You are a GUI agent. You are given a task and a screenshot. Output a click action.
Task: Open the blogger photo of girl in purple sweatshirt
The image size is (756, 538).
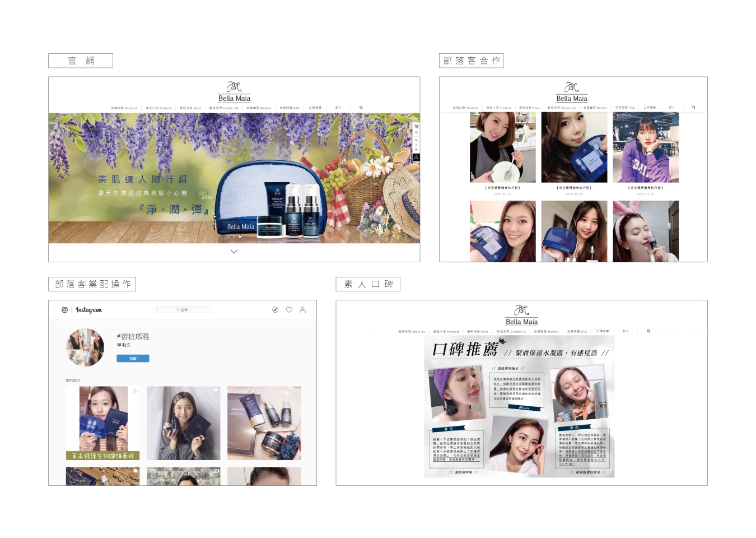[x=646, y=147]
